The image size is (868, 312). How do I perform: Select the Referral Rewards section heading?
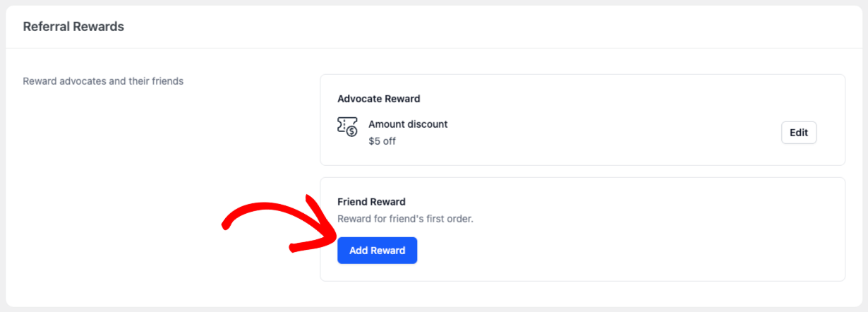coord(73,27)
